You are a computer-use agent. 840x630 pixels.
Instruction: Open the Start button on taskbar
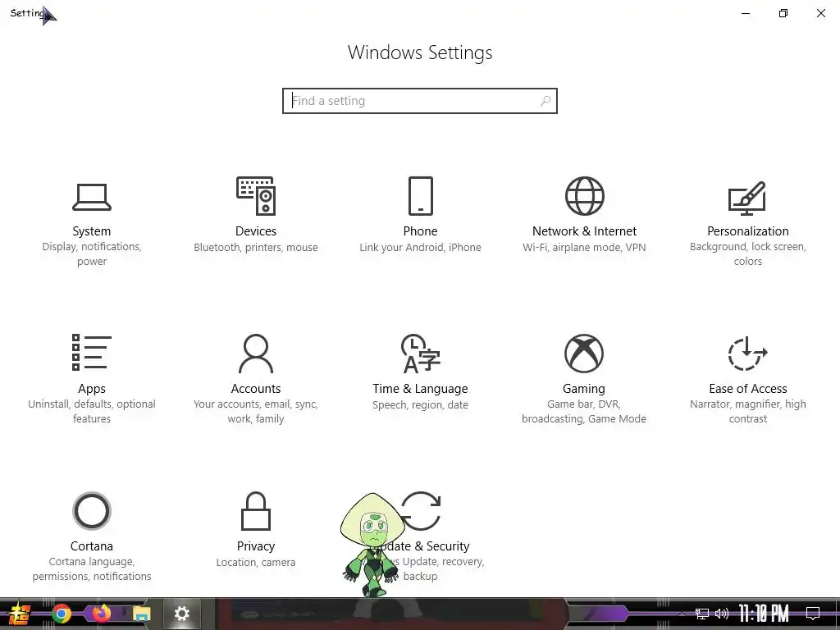[20, 614]
